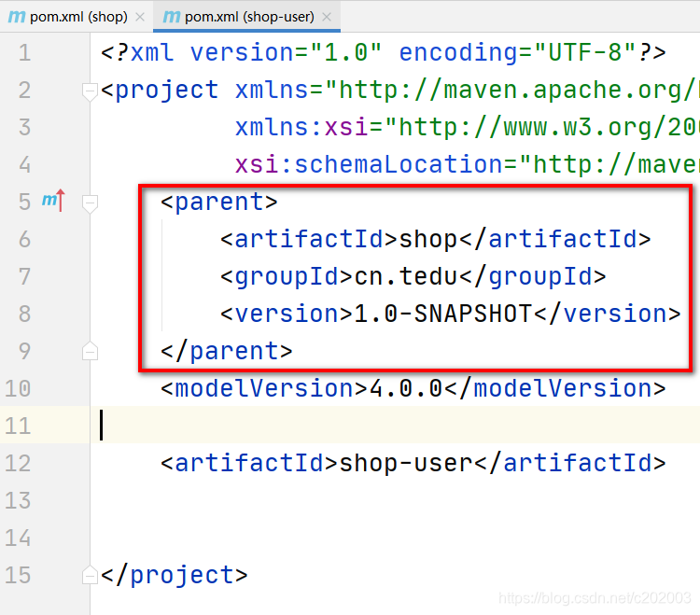Click the 'shop-user' artifactId value on line 12
This screenshot has width=700, height=615.
coord(406,463)
